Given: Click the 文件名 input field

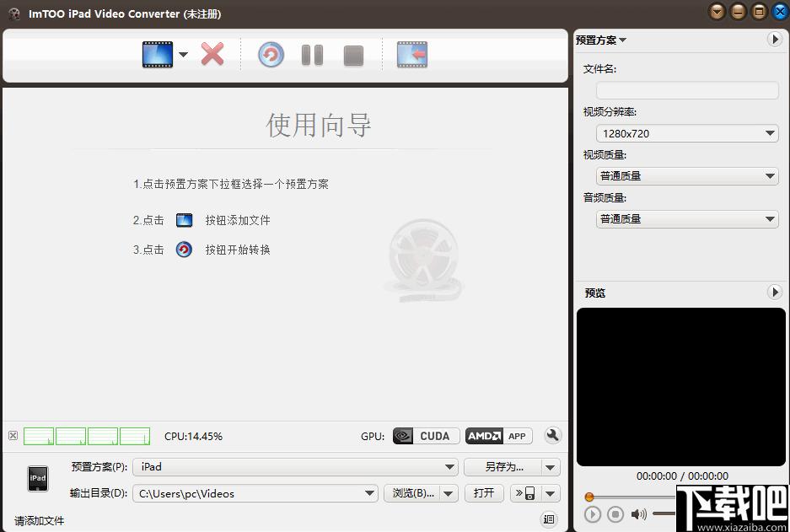Looking at the screenshot, I should [x=687, y=90].
